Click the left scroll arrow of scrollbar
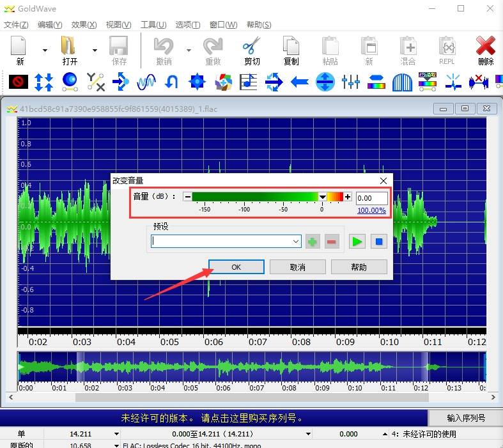This screenshot has height=448, width=503. 11,398
